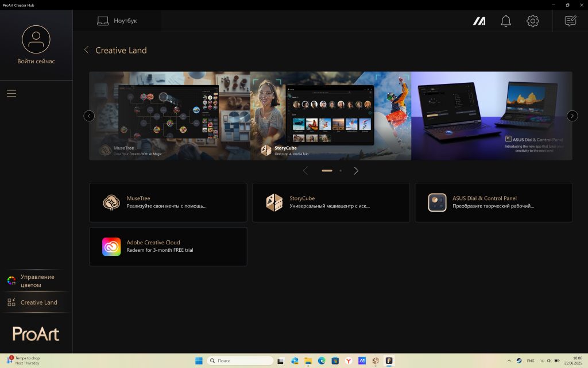Click the 'Redeem for 3-month FREE trial' text
This screenshot has height=368, width=588.
click(x=160, y=250)
